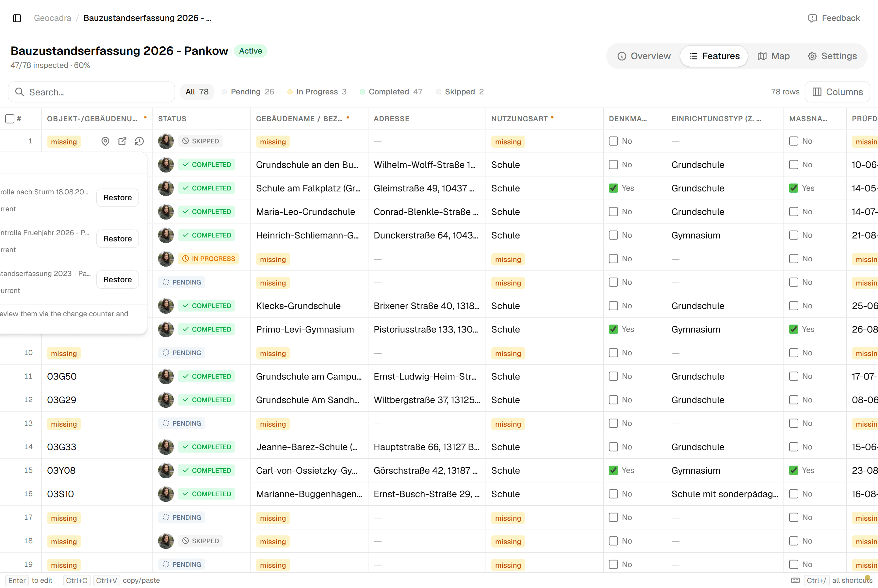Click the Active project status badge

[251, 51]
